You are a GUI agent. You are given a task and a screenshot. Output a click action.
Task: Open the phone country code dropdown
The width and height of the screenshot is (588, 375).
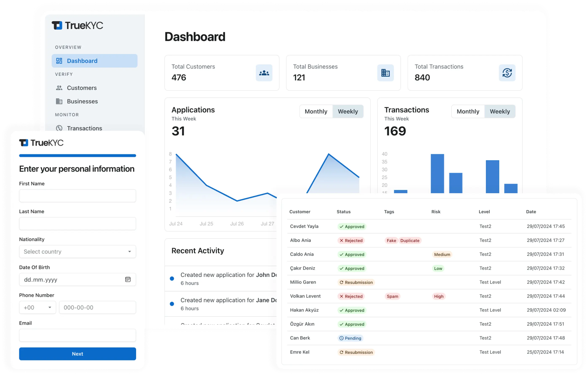pos(37,307)
